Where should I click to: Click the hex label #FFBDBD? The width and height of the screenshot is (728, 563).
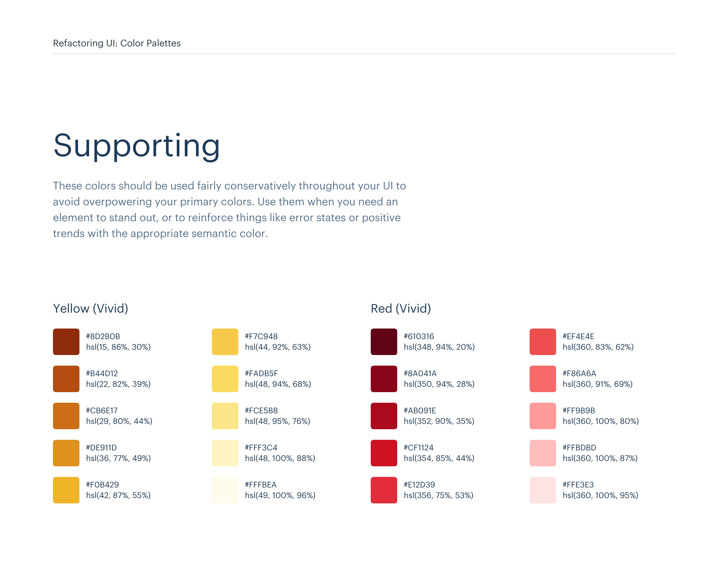(x=579, y=448)
